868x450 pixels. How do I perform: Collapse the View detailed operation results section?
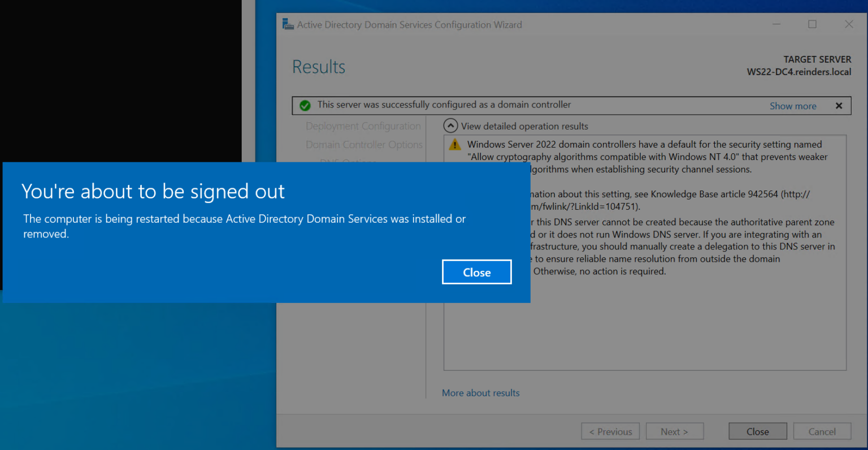pyautogui.click(x=450, y=126)
